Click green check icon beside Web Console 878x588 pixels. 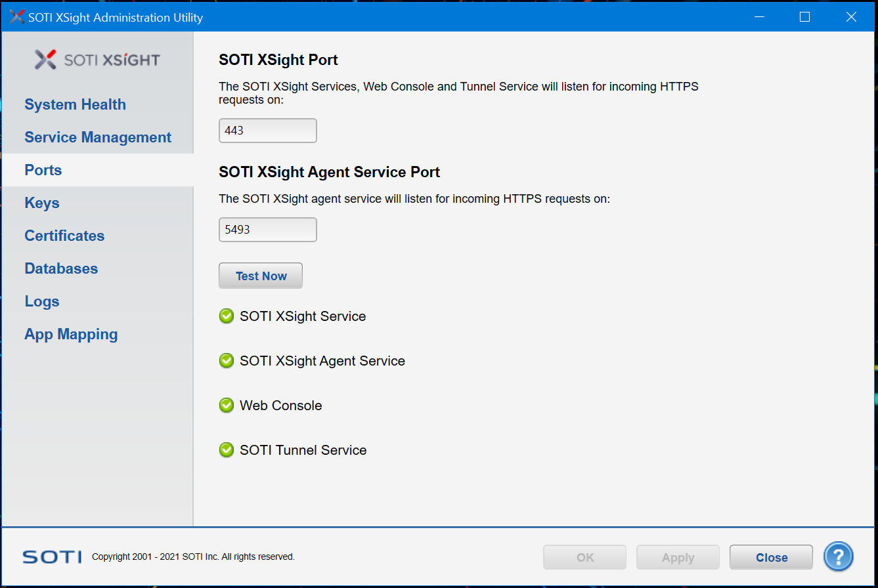[227, 406]
